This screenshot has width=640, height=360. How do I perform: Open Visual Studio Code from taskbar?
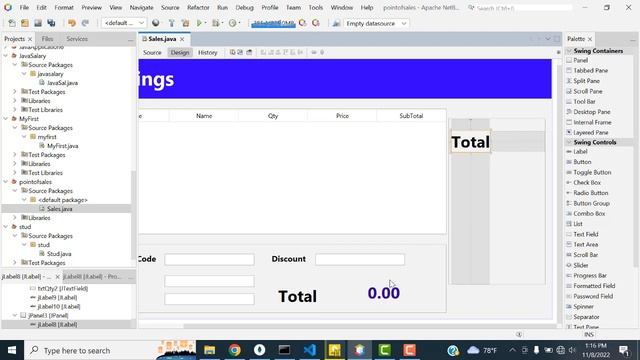[x=309, y=350]
